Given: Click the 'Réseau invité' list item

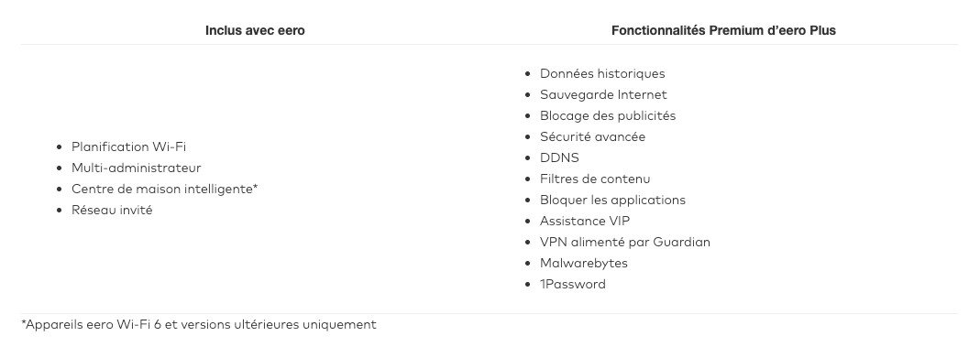Looking at the screenshot, I should (x=112, y=211).
